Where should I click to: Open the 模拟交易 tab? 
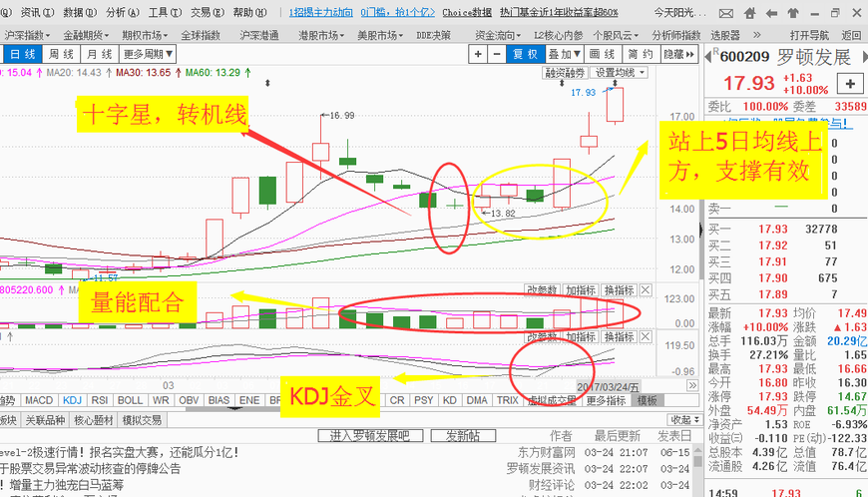142,420
